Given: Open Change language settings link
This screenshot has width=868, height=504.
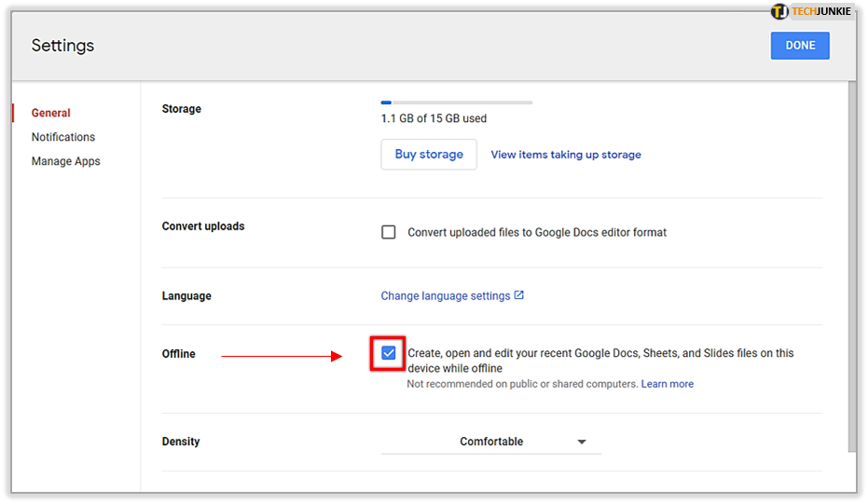Looking at the screenshot, I should pos(446,296).
